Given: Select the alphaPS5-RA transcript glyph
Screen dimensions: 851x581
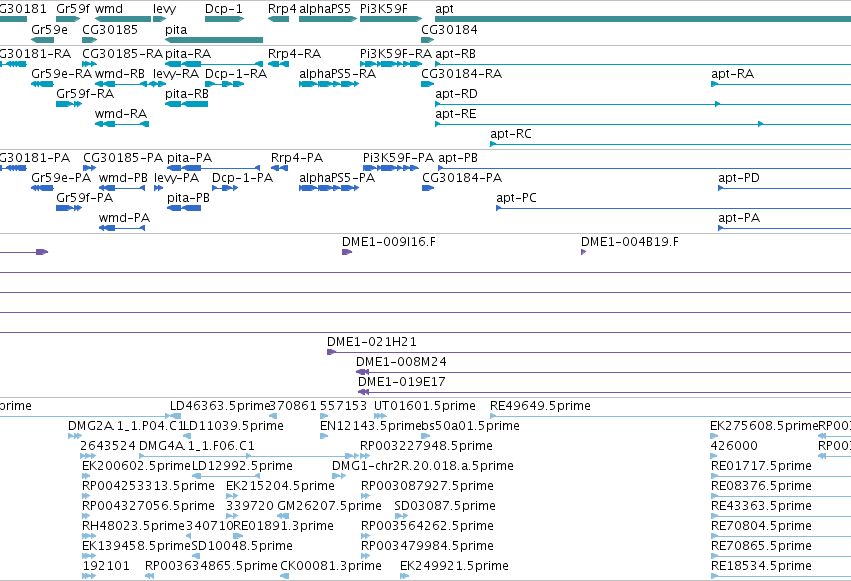Looking at the screenshot, I should [x=329, y=84].
